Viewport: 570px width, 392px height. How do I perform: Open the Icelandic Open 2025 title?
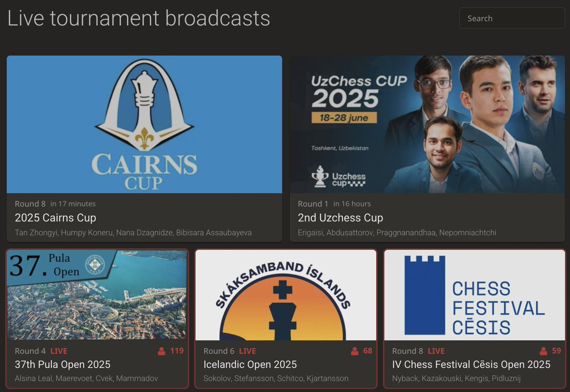[x=250, y=364]
